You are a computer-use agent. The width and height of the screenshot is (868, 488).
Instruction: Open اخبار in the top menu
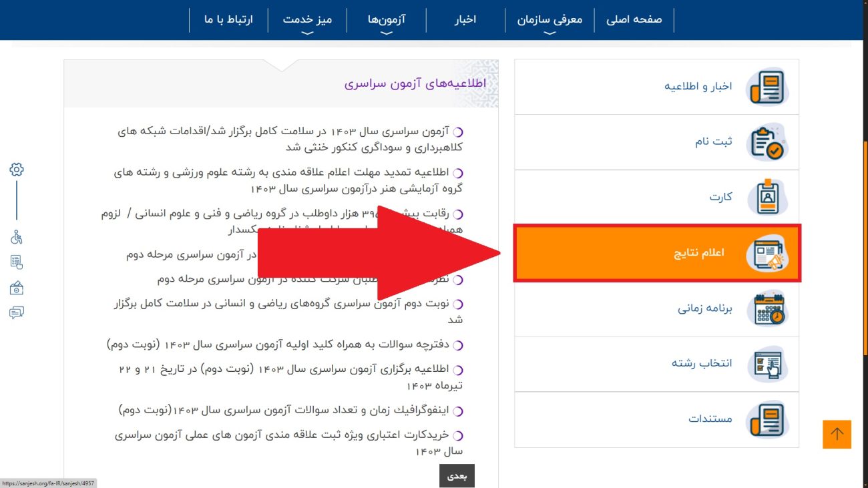(465, 19)
